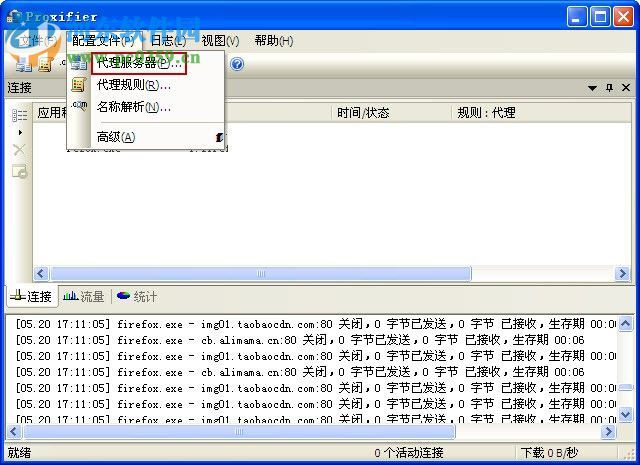This screenshot has width=640, height=465.
Task: Click the resize grip in the status bar corner
Action: click(630, 455)
